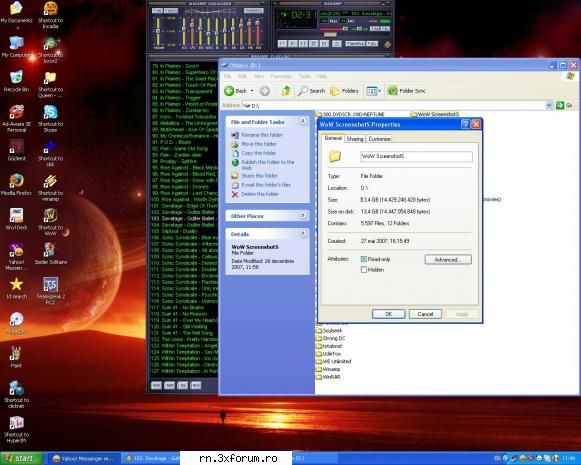Click the Folder Sync toolbar button

(406, 91)
